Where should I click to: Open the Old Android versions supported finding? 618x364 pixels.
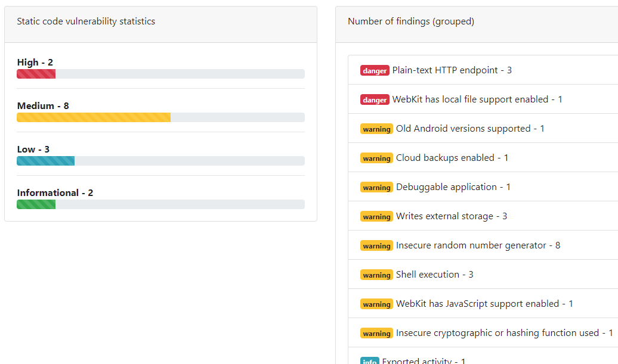coord(470,129)
